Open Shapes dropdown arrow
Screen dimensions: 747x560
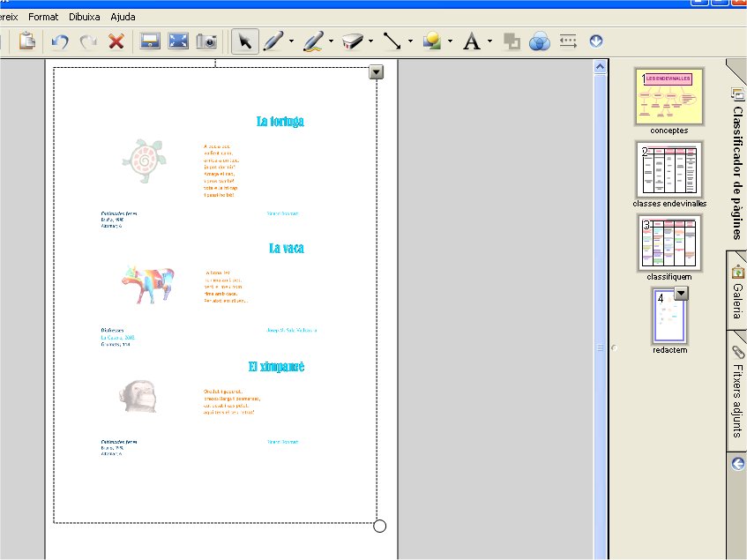click(x=450, y=41)
